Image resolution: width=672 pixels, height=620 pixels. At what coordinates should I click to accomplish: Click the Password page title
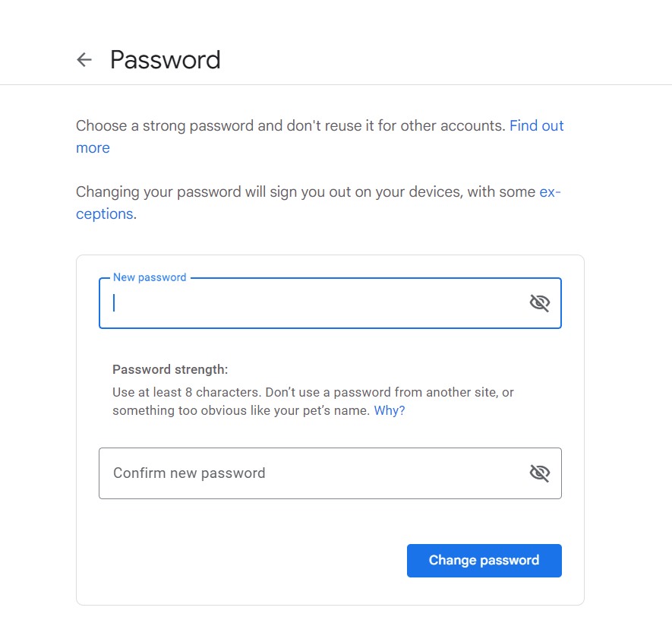point(166,60)
